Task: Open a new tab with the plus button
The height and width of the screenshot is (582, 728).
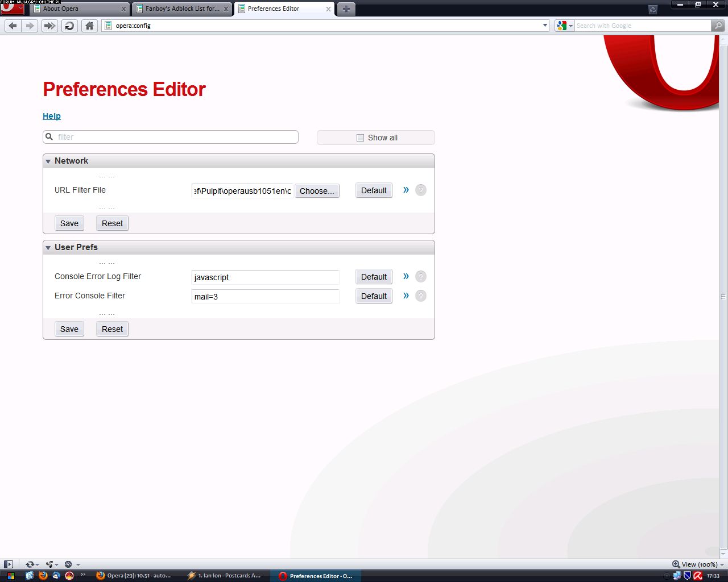Action: 346,9
